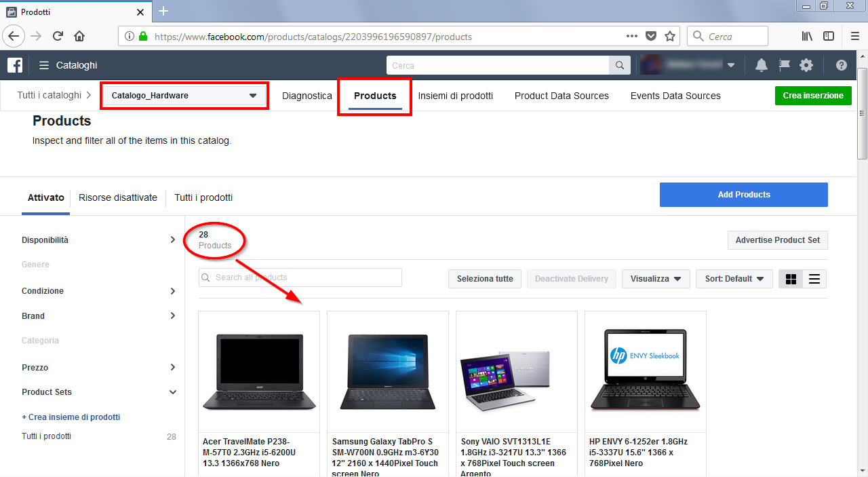Screen dimensions: 868x477
Task: Click the page vertical scrollbar
Action: [862, 113]
